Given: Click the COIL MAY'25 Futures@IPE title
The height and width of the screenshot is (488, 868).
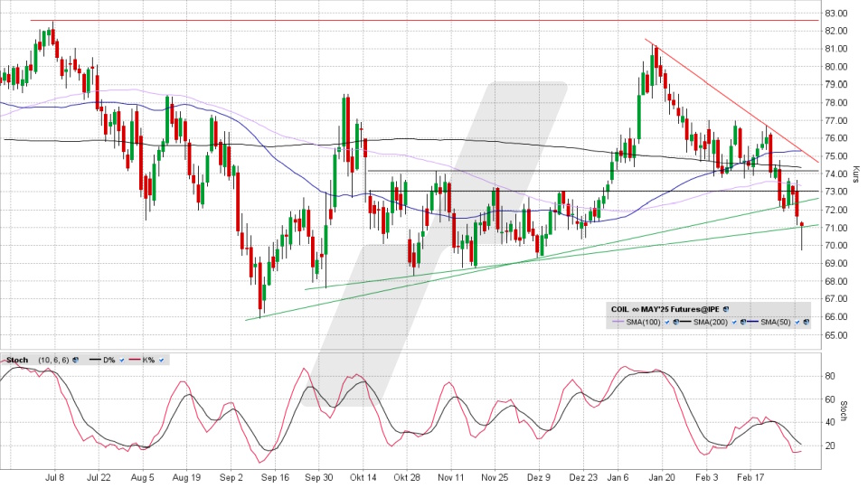Looking at the screenshot, I should [665, 309].
